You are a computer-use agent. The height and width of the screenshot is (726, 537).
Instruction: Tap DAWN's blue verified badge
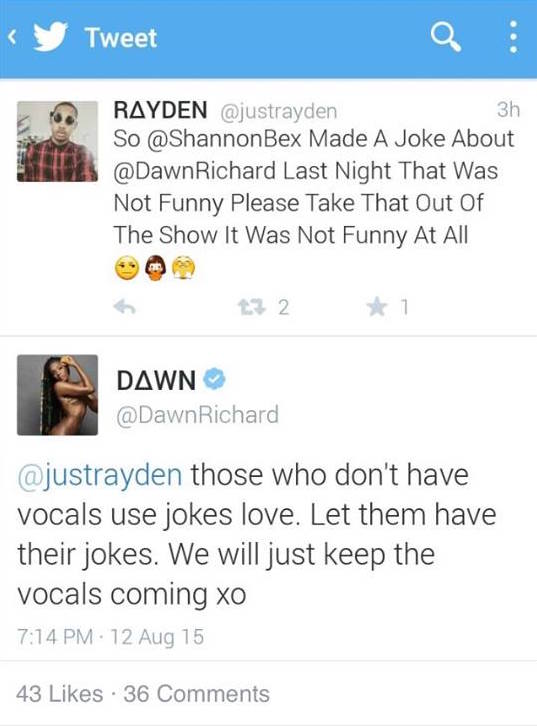(x=214, y=379)
